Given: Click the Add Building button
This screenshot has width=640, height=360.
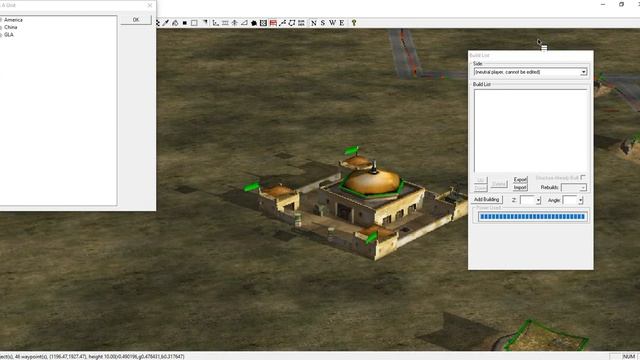Looking at the screenshot, I should 486,200.
